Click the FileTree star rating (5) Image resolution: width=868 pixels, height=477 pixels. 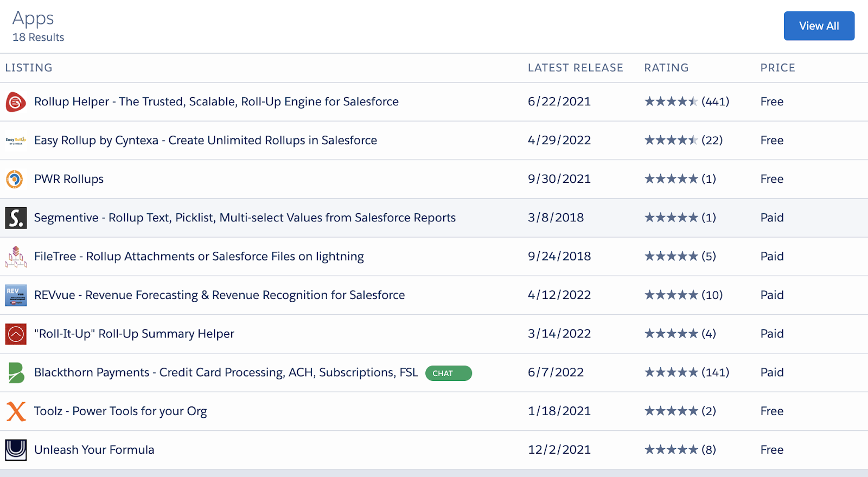(x=680, y=257)
